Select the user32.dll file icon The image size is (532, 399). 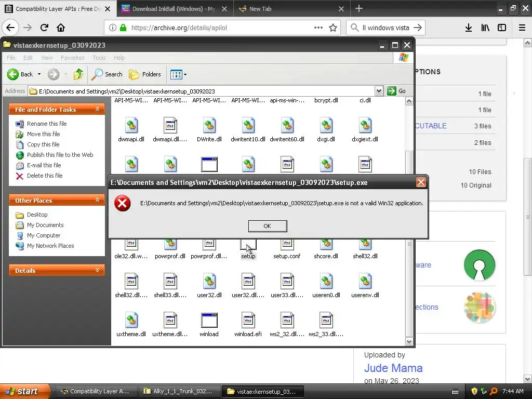209,282
